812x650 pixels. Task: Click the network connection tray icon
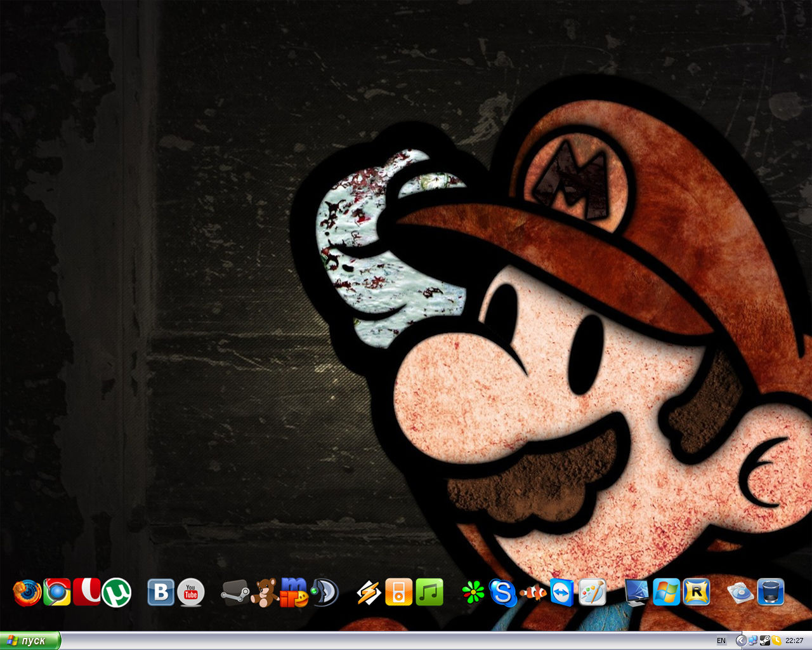pyautogui.click(x=752, y=640)
